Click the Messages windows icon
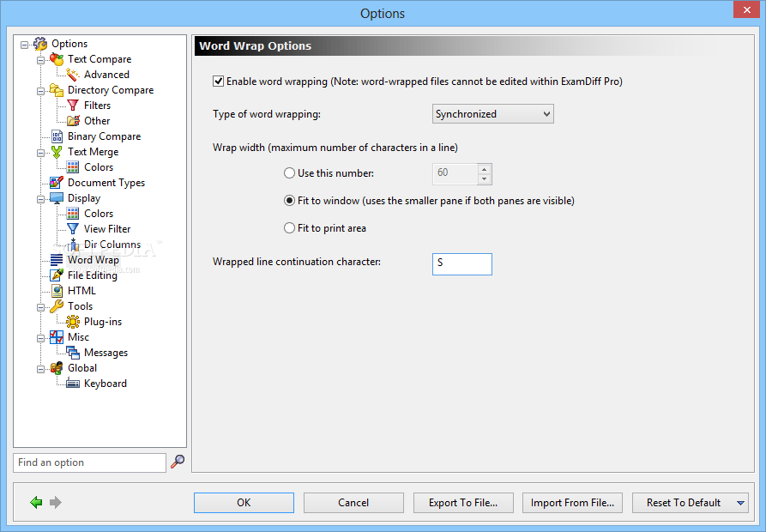This screenshot has height=532, width=766. [73, 353]
